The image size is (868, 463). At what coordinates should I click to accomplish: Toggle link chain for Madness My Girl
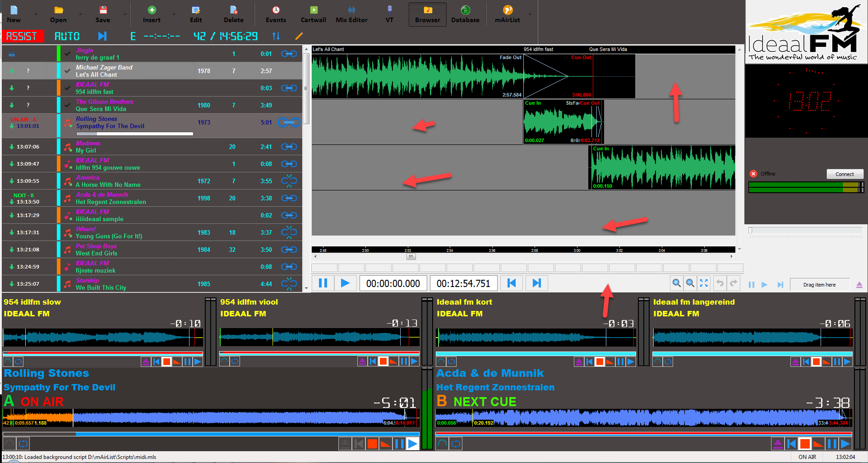(x=289, y=147)
